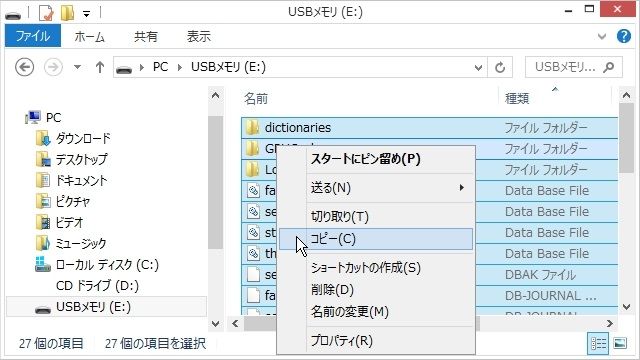Open the recent locations dropdown arrow
This screenshot has width=640, height=360.
point(77,67)
